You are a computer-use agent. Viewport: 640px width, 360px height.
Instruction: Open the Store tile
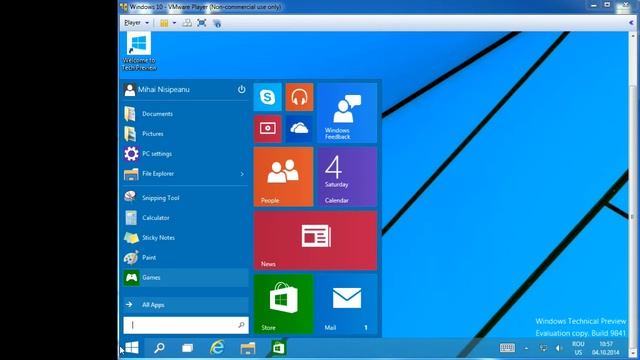tap(284, 304)
